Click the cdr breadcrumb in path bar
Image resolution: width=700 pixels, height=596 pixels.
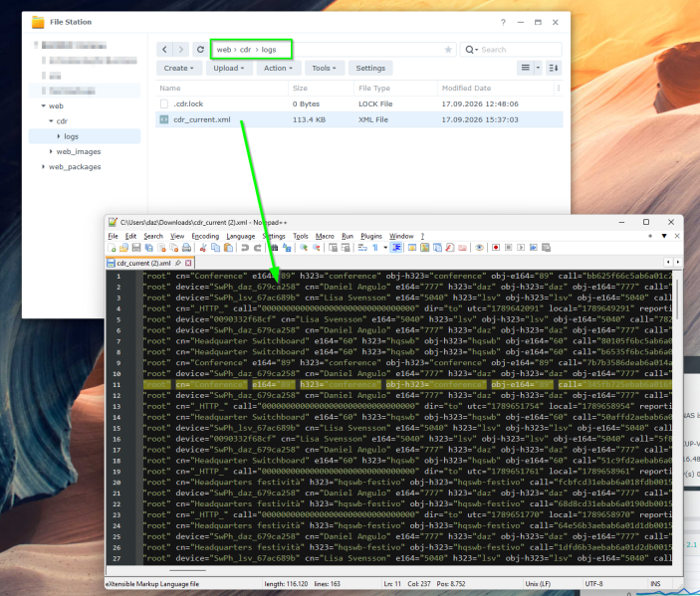[x=246, y=50]
